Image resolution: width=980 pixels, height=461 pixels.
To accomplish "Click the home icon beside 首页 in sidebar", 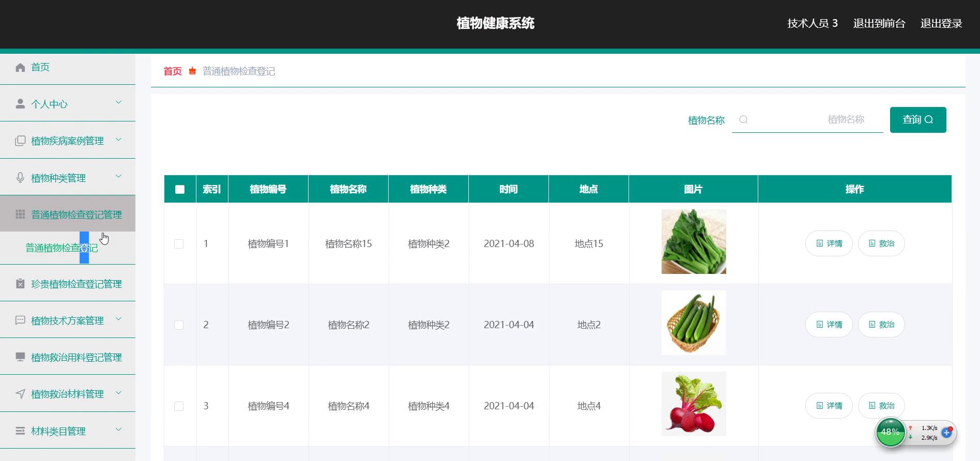I will [20, 67].
